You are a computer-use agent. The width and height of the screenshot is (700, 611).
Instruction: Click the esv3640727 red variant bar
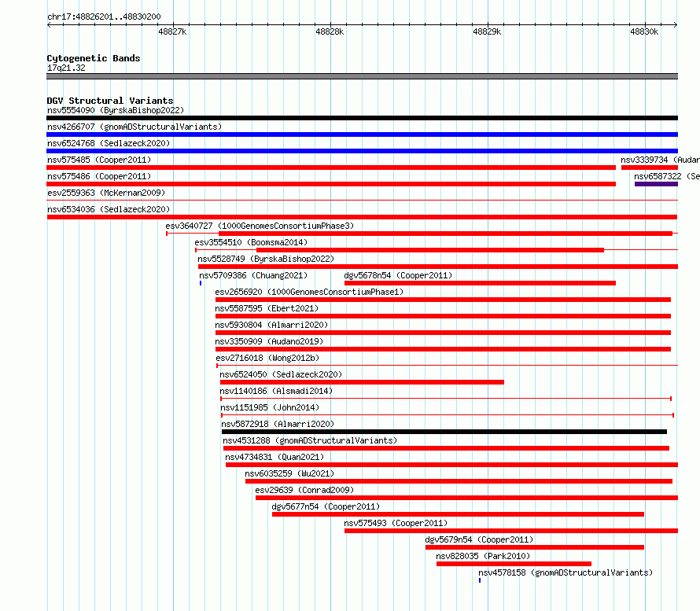[445, 234]
